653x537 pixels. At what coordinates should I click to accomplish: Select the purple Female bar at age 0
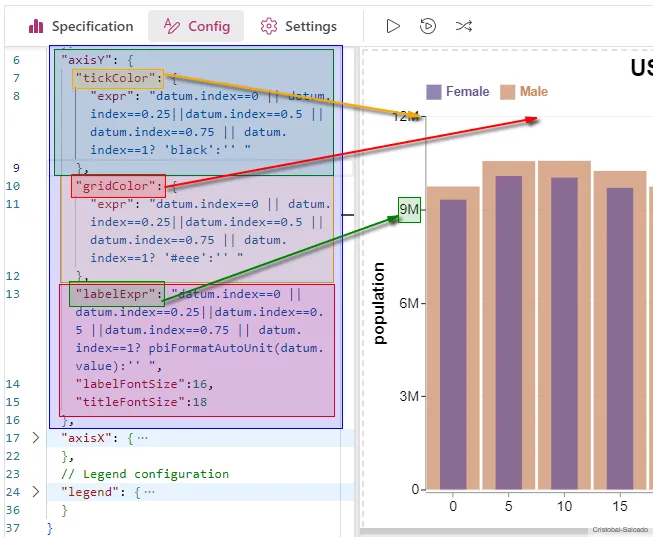(453, 345)
